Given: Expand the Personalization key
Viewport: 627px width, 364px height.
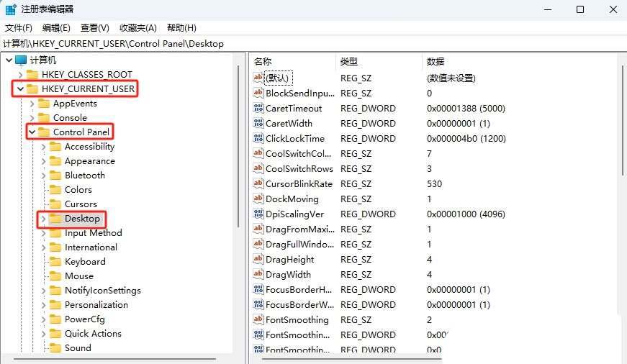Looking at the screenshot, I should coord(44,305).
